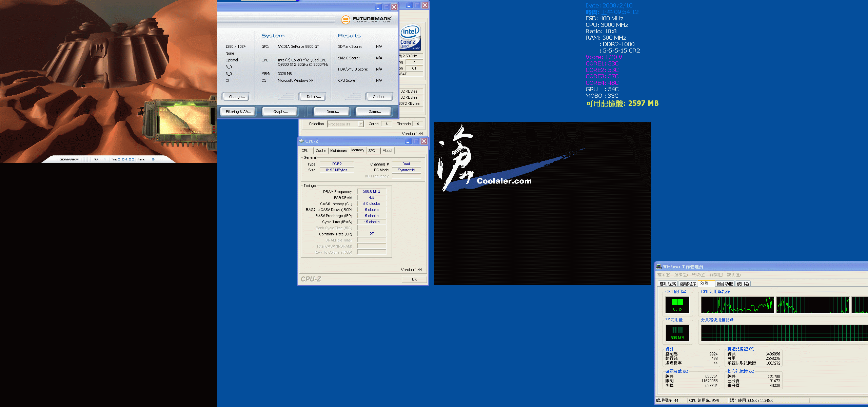Viewport: 868px width, 407px height.
Task: Click the FSB:DRAM ratio value 4:5
Action: [x=372, y=198]
